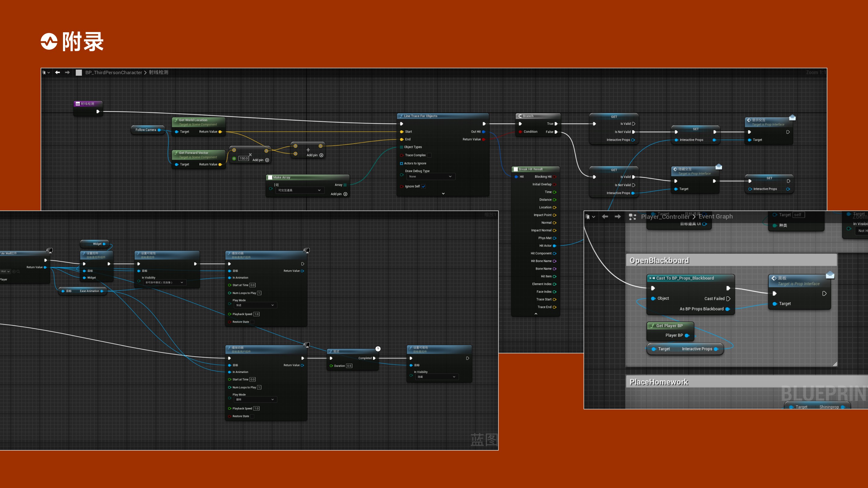The width and height of the screenshot is (868, 488).
Task: Click the purple event icon on 射线检测 node
Action: 78,104
